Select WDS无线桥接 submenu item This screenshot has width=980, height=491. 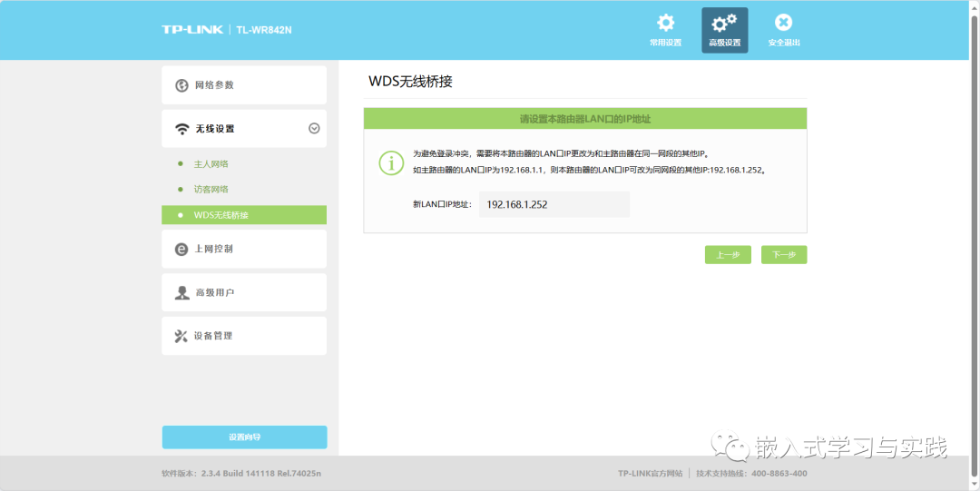pos(244,214)
